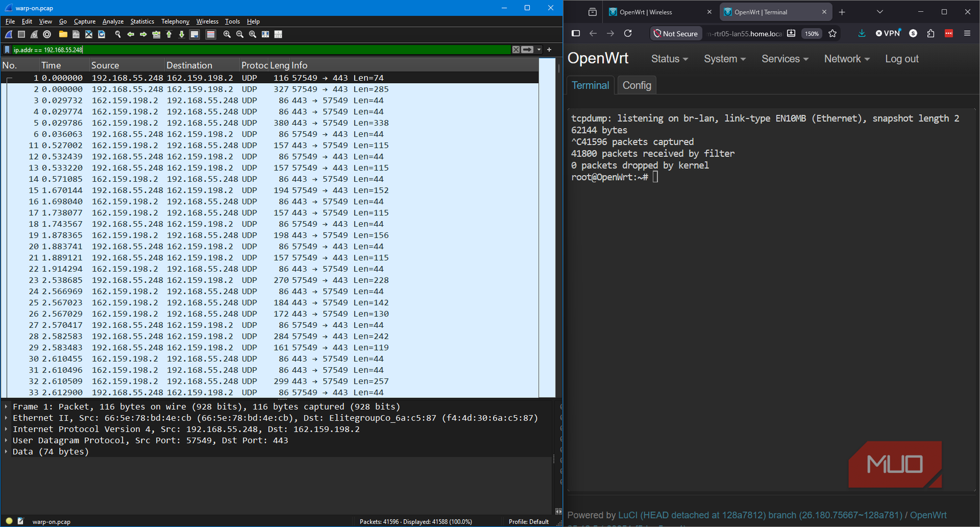This screenshot has width=980, height=527.
Task: Open the Analyze menu
Action: click(x=113, y=21)
